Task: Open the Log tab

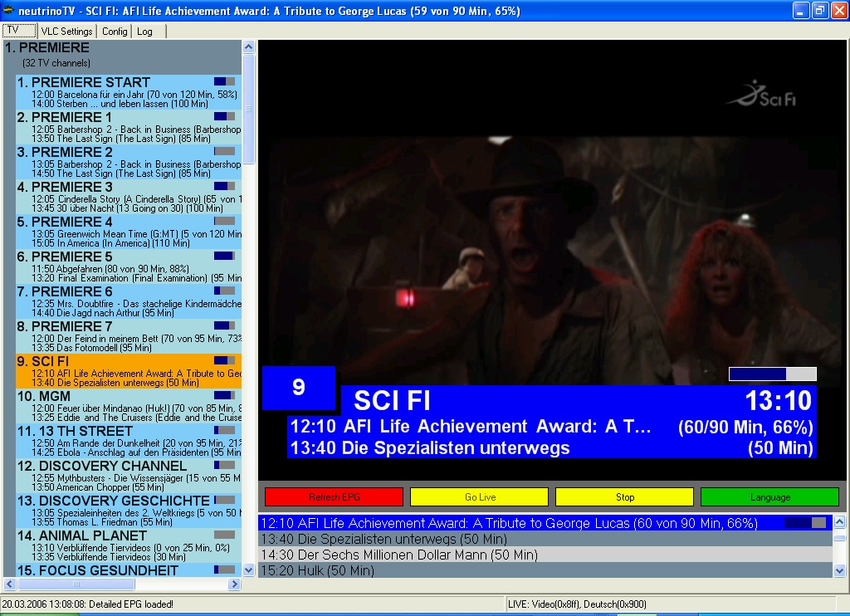Action: [x=145, y=32]
